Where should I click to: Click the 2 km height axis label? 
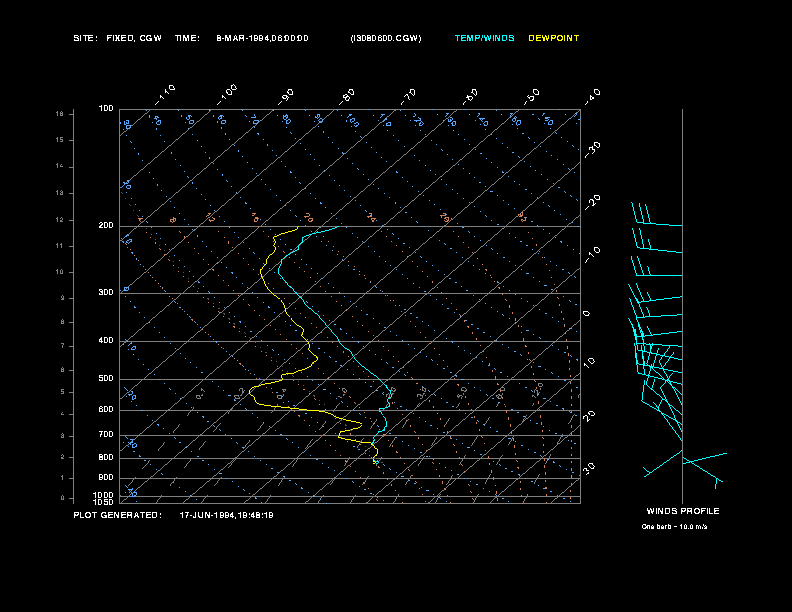click(63, 457)
